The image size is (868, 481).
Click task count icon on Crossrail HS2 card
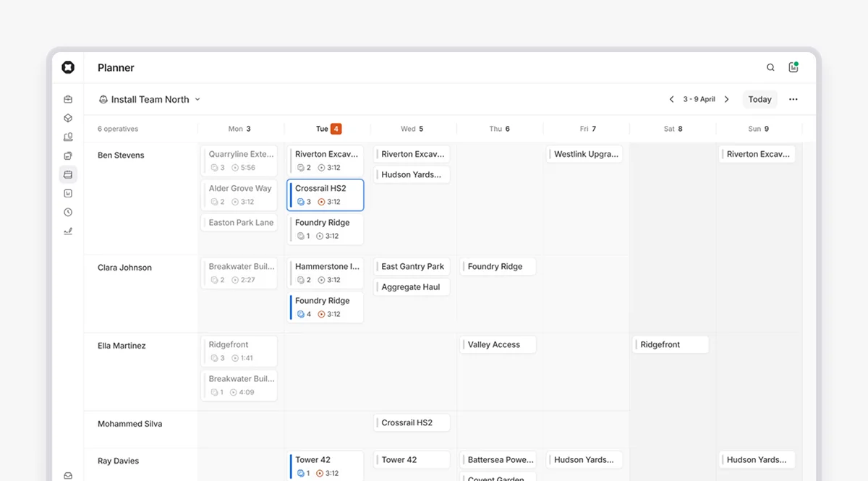(x=301, y=202)
